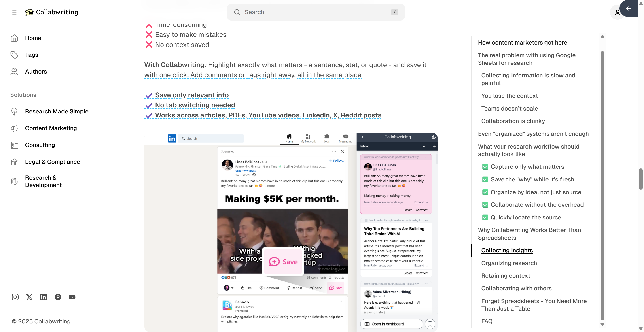Click the search input field
This screenshot has height=332, width=644.
pos(316,12)
